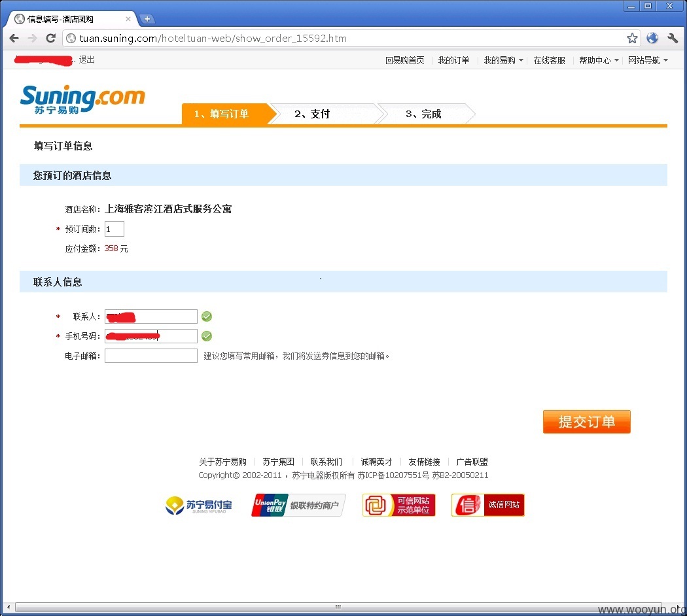Expand the 帮助中心 dropdown
The image size is (687, 616).
(x=599, y=60)
